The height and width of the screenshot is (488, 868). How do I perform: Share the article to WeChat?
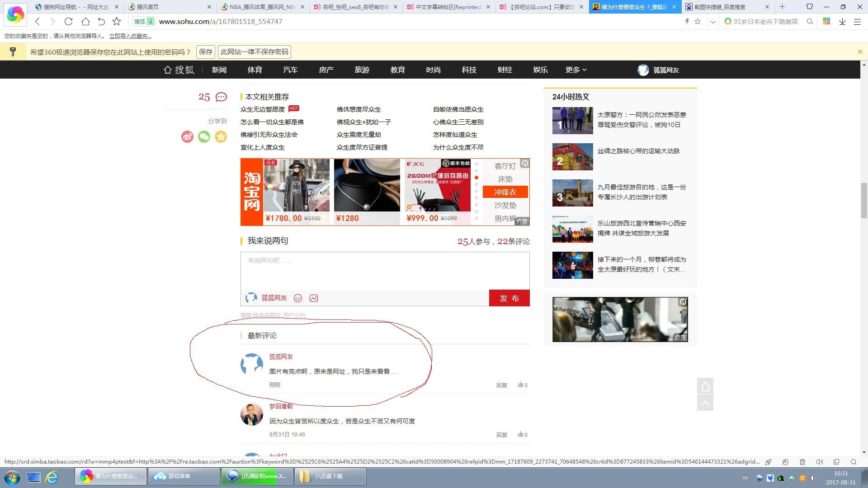[x=204, y=137]
